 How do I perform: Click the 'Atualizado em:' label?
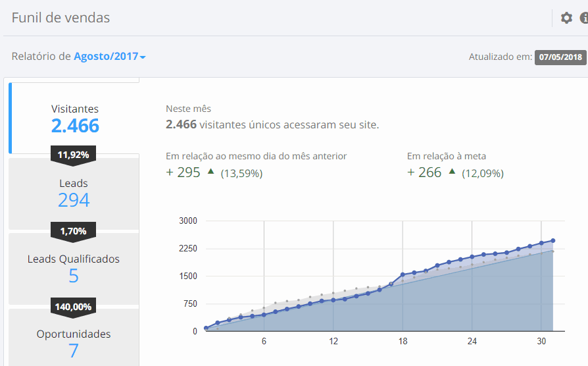[501, 57]
